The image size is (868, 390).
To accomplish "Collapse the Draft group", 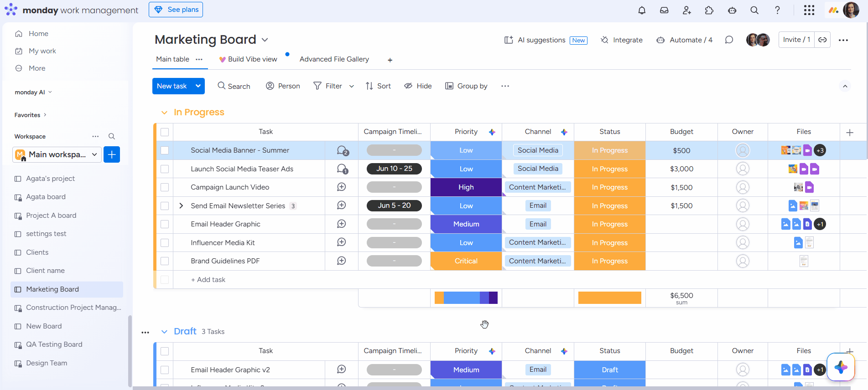I will pos(164,332).
